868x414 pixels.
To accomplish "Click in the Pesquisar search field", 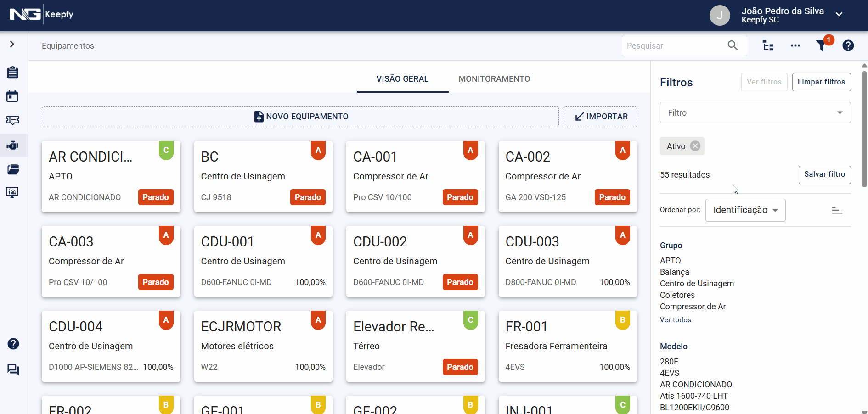I will click(x=673, y=46).
